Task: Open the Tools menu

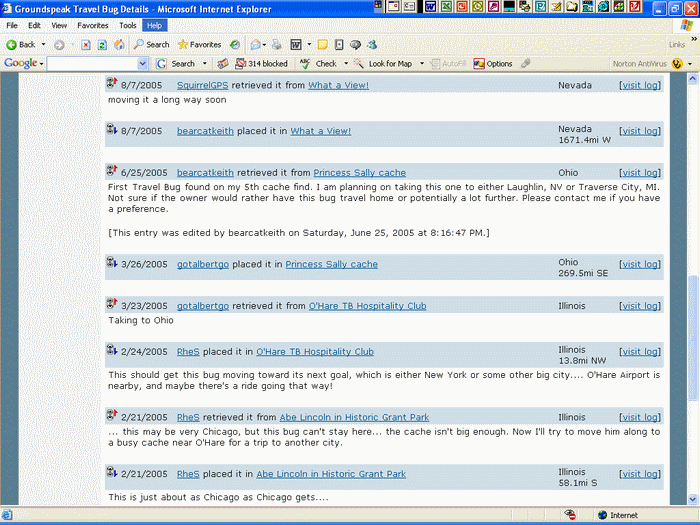Action: 128,25
